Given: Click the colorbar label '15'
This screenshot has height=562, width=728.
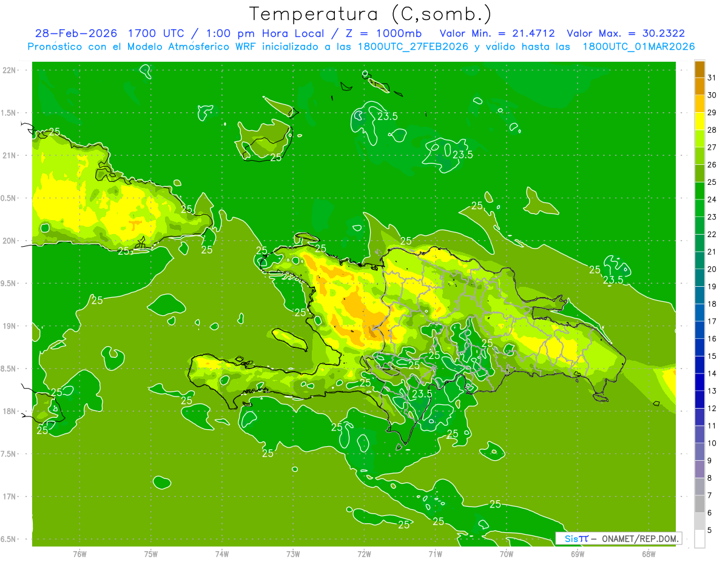Looking at the screenshot, I should pos(712,356).
